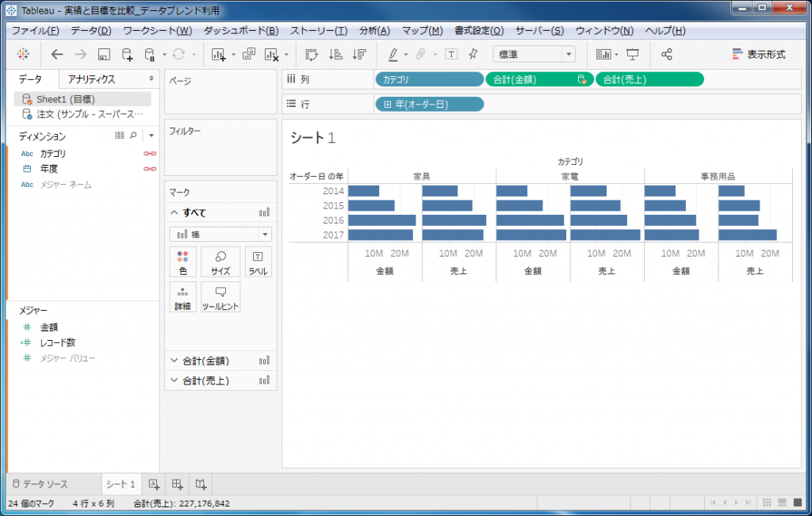Toggle the link icon beside カテゴリ dimension
812x516 pixels.
(x=149, y=154)
